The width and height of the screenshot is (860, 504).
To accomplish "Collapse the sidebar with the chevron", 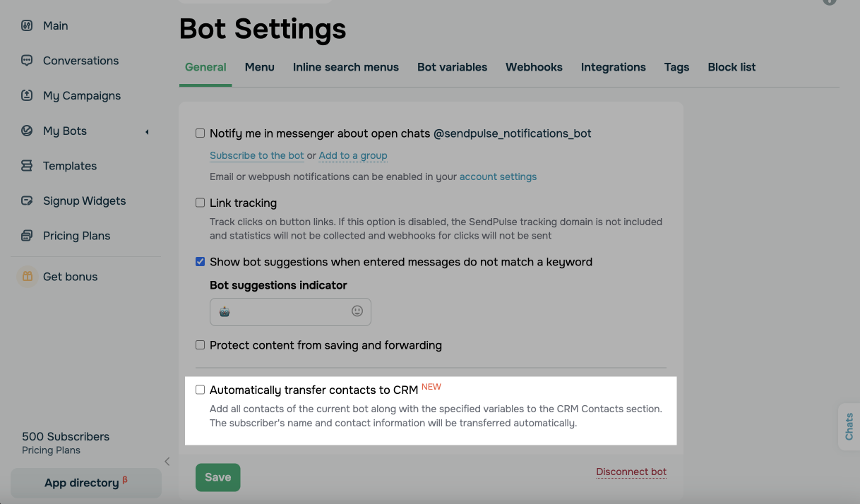I will point(167,462).
